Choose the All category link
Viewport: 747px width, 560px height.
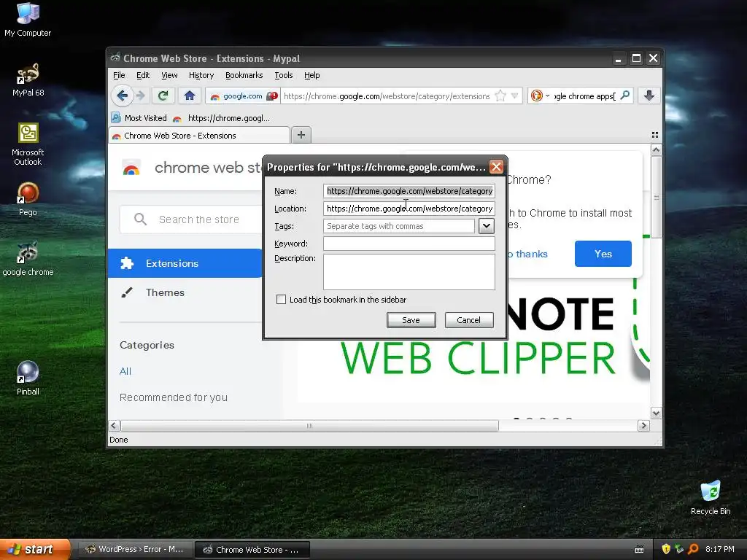125,371
